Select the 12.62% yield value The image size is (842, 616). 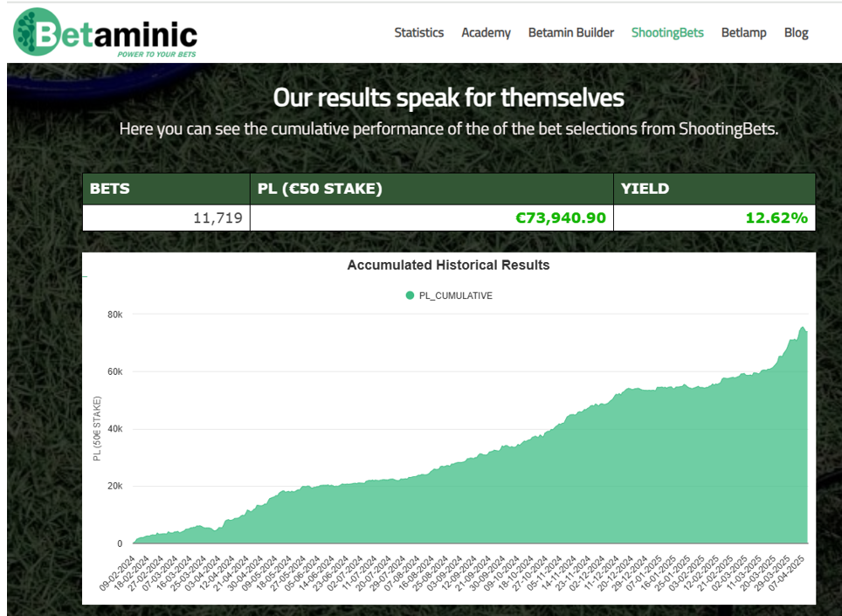click(776, 218)
